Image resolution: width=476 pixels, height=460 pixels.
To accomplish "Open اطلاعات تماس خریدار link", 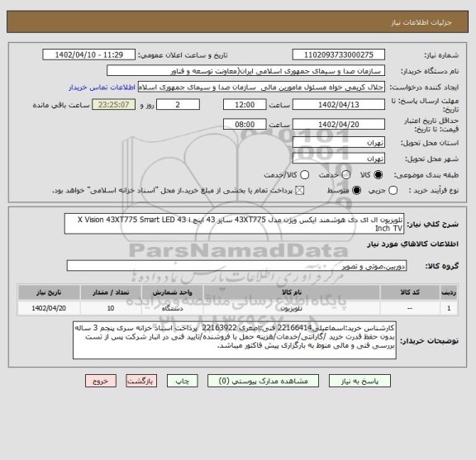I will (x=102, y=88).
